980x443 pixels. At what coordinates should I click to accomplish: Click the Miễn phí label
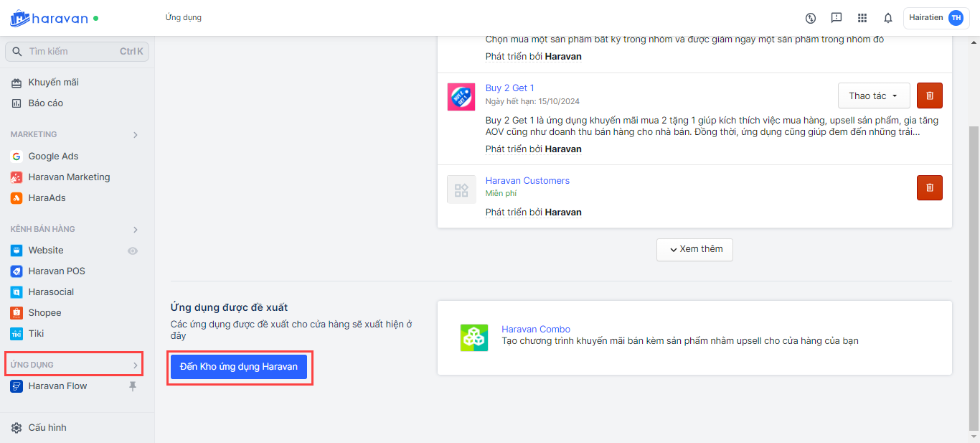click(501, 194)
